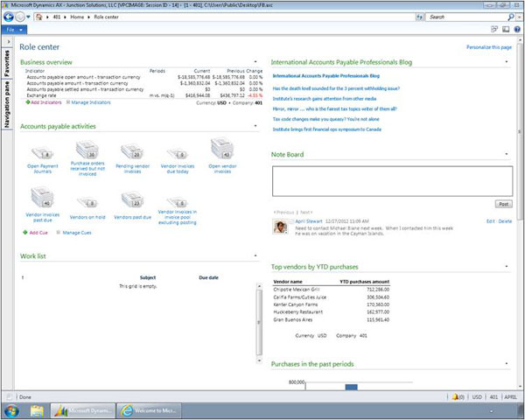This screenshot has width=525, height=420.
Task: Open Vendors past due cue
Action: pos(133,206)
